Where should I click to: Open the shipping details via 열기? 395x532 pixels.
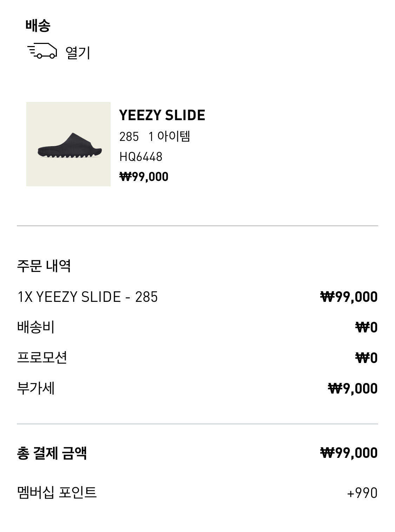[x=78, y=53]
